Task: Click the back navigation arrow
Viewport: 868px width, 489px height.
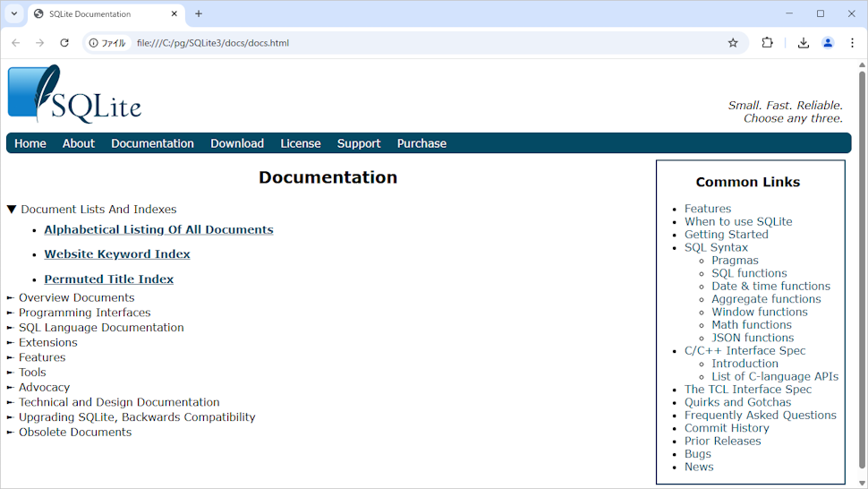Action: point(16,43)
